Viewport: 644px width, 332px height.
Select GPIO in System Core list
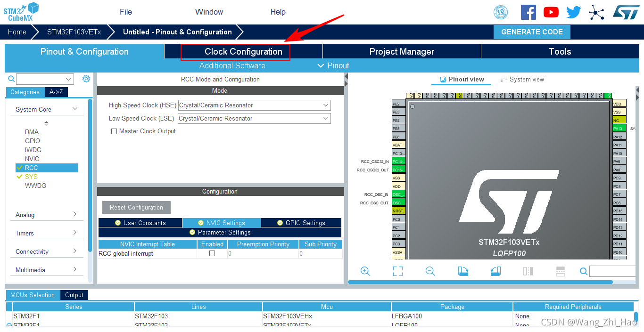coord(33,141)
